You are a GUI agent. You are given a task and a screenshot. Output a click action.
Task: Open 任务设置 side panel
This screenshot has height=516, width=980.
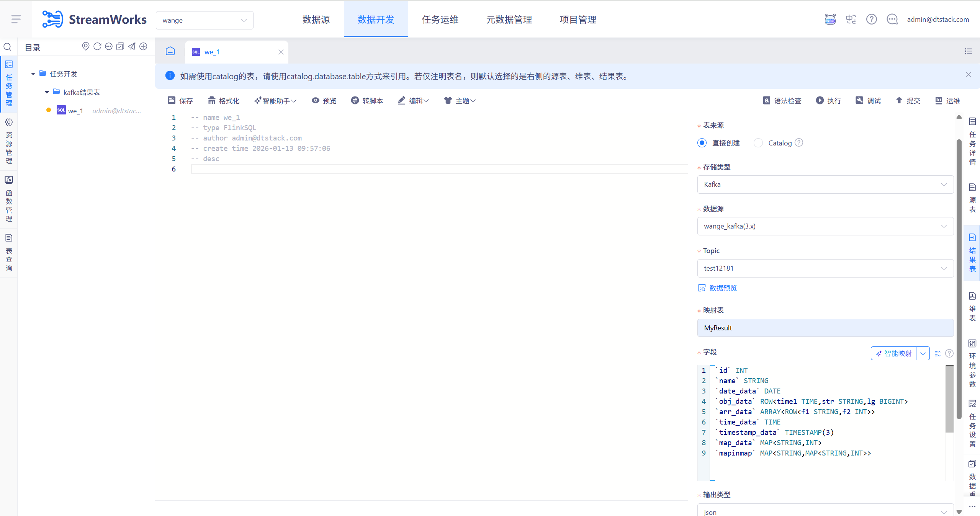[972, 424]
